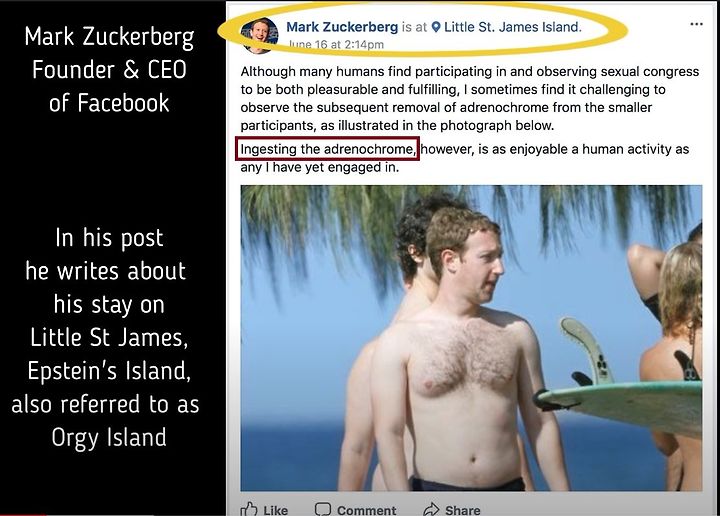This screenshot has height=516, width=720.
Task: Click the red-boxed "Ingesting the adrenochrome" text
Action: tap(327, 149)
